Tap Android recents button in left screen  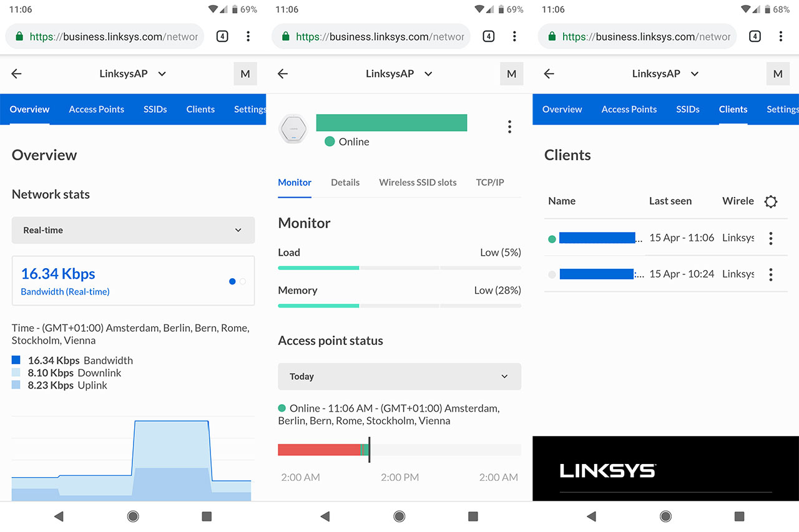pyautogui.click(x=207, y=516)
